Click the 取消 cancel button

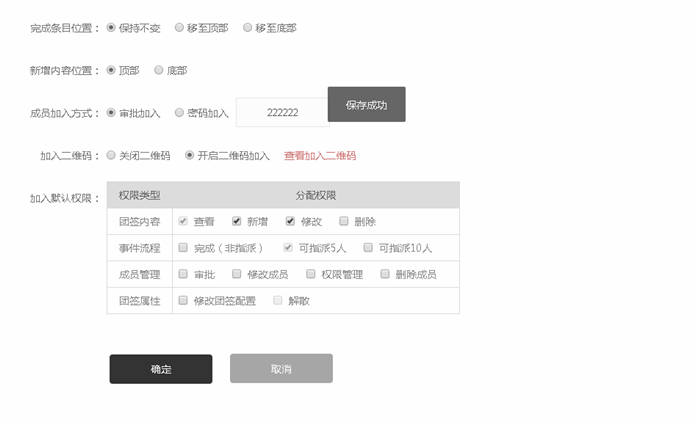pos(281,369)
